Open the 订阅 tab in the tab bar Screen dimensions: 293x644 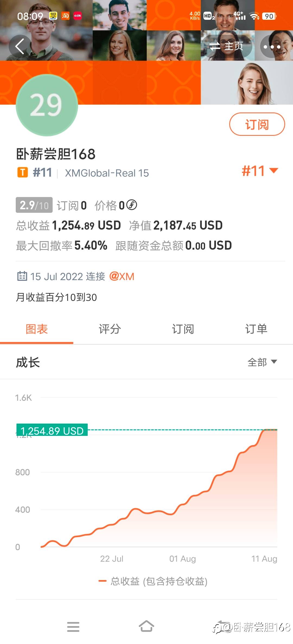pyautogui.click(x=183, y=329)
